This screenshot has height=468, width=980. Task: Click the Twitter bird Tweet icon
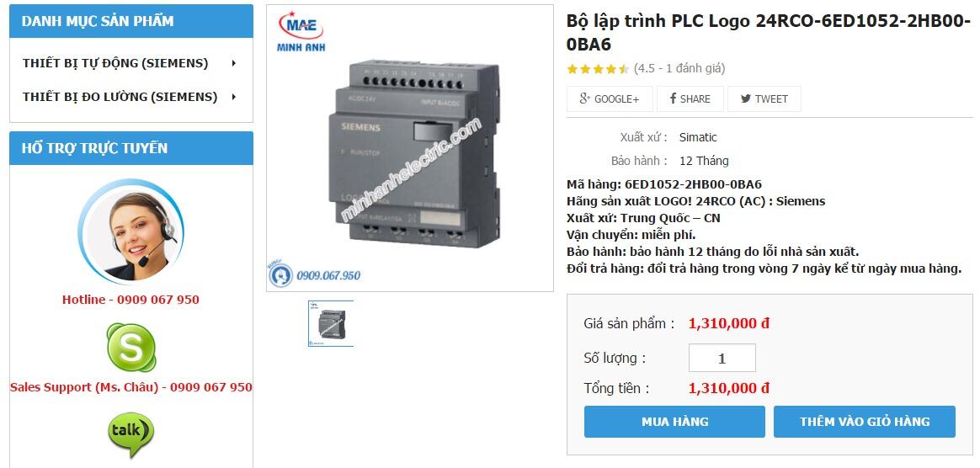coord(745,99)
